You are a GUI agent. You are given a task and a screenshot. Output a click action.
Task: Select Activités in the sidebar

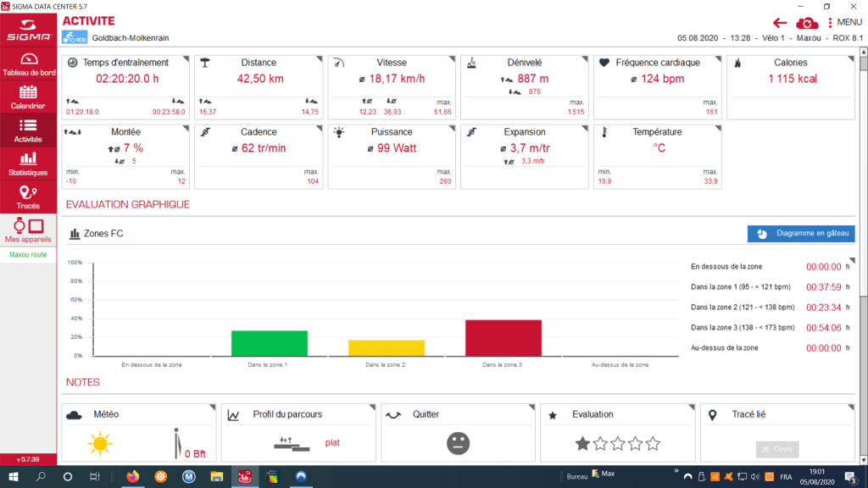coord(28,130)
